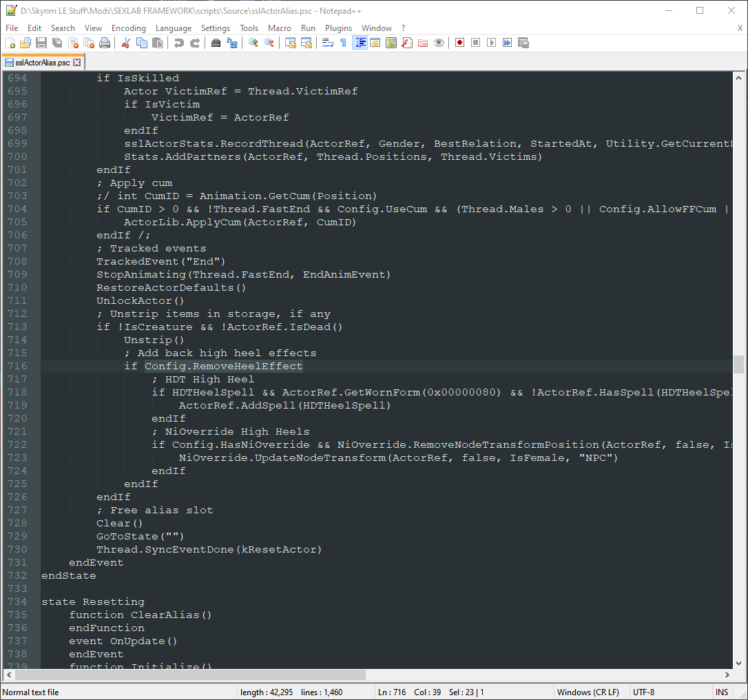Save the current recorded macro
Viewport: 748px width, 700px height.
(523, 43)
